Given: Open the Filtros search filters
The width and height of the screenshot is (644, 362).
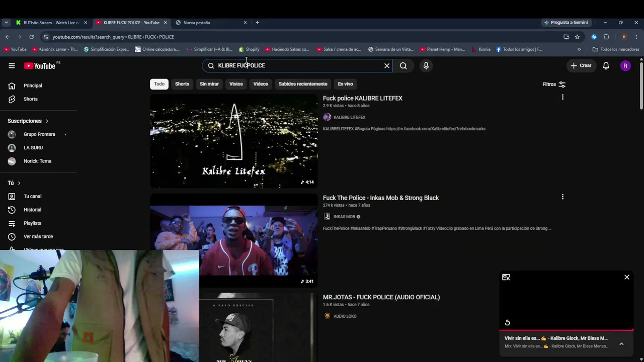Looking at the screenshot, I should point(554,84).
